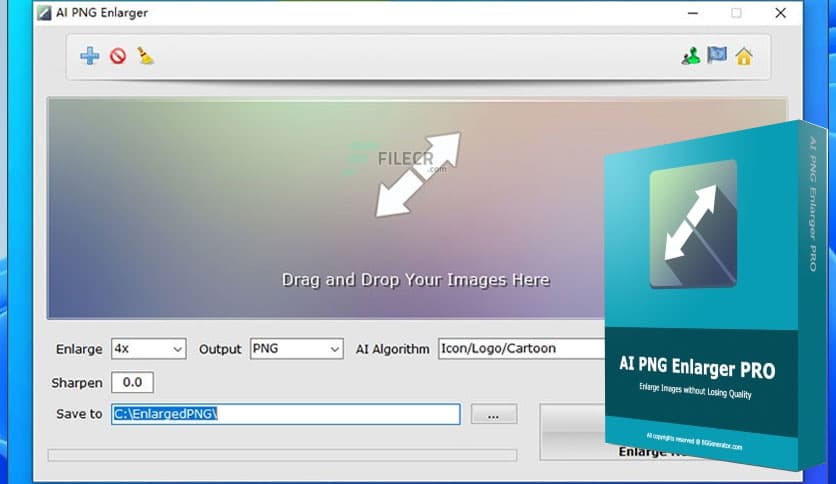Click the Sharpen 0.0 value field

pos(132,383)
